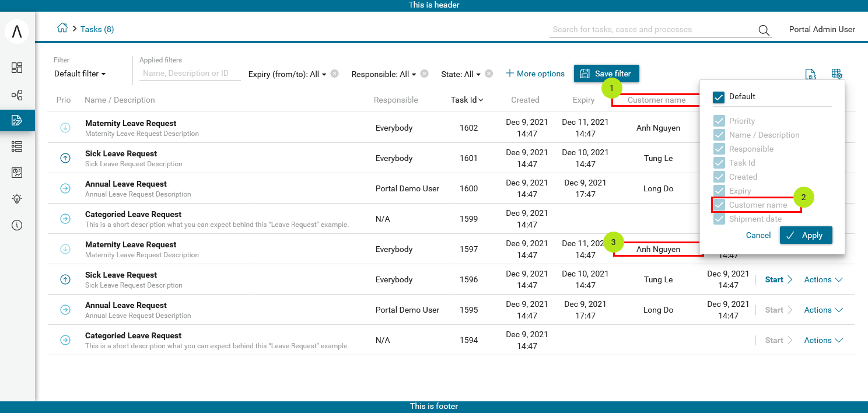Open the State: All filter dropdown

point(461,74)
